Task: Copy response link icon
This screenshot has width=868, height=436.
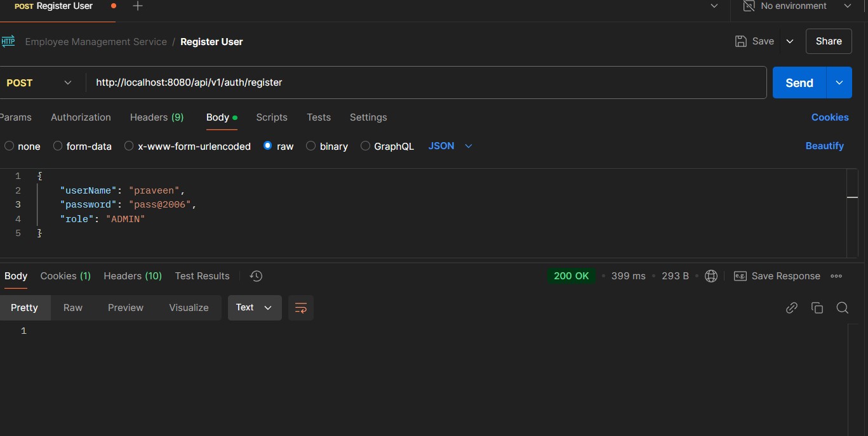Action: pos(791,308)
